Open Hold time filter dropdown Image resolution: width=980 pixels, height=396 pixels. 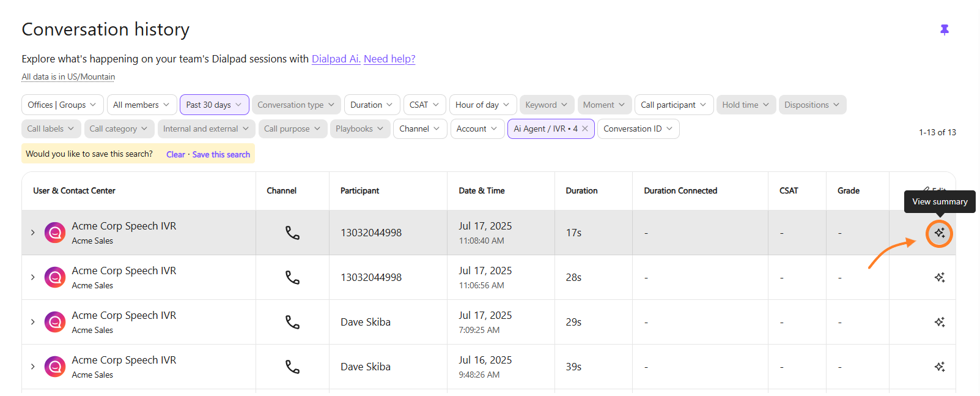746,105
